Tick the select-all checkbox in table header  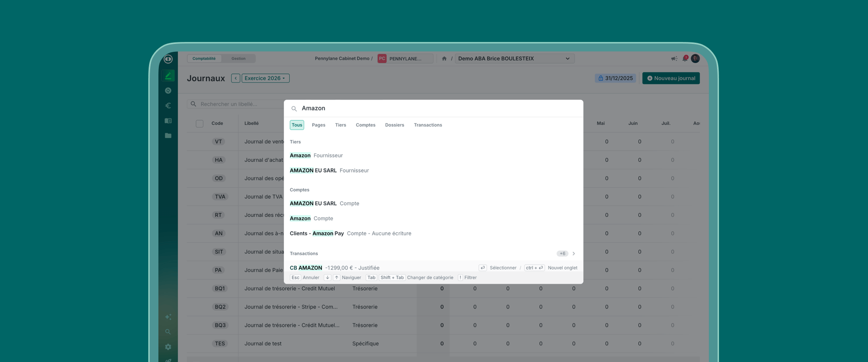[199, 124]
